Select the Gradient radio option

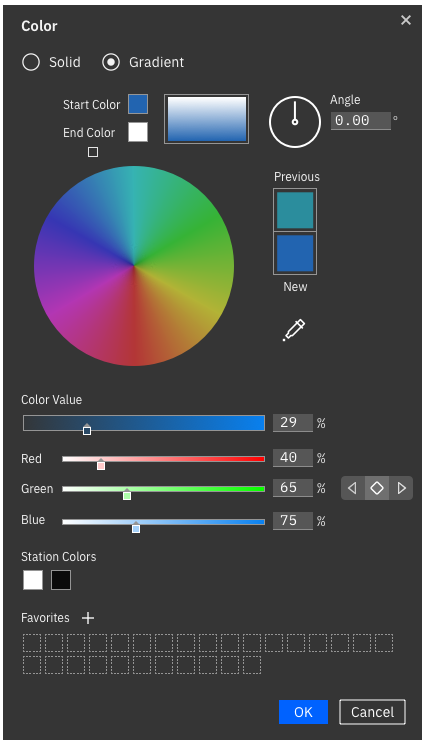(x=111, y=62)
